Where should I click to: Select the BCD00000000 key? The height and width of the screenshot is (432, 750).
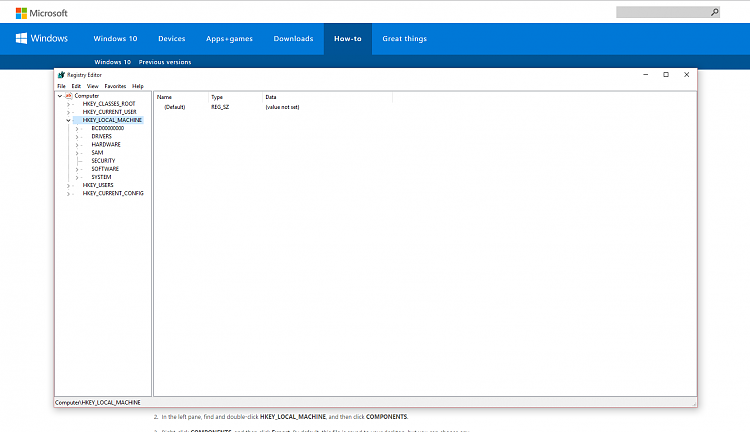pos(108,128)
